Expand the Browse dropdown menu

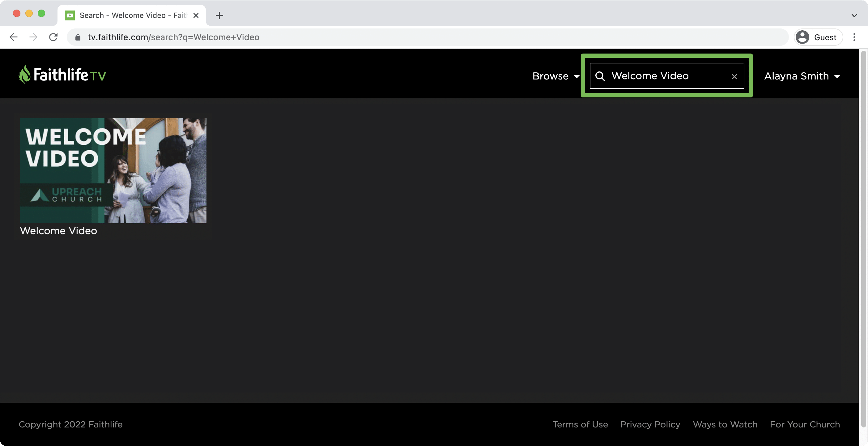pyautogui.click(x=556, y=76)
